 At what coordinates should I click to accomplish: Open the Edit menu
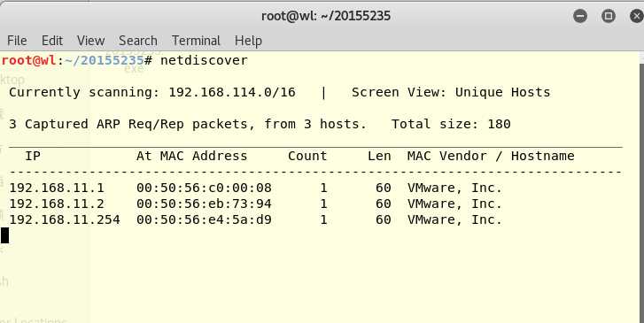[52, 41]
